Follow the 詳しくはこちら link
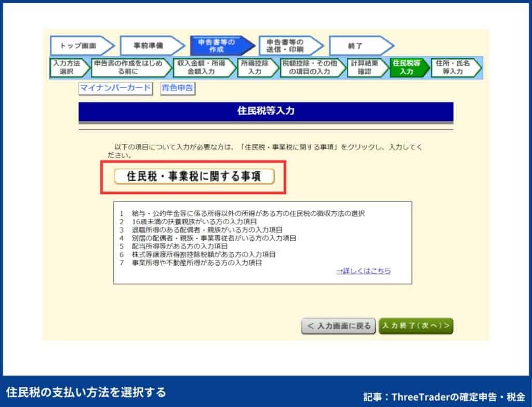This screenshot has width=532, height=407. 363,270
